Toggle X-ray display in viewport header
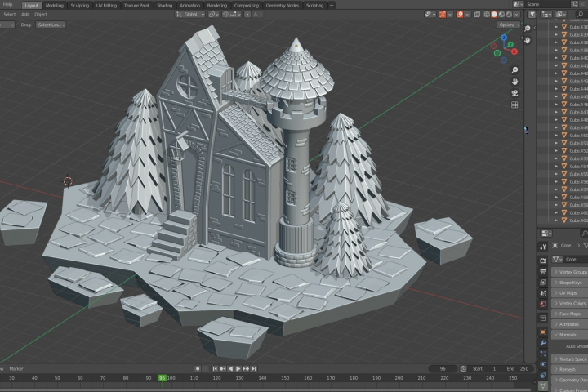 477,14
